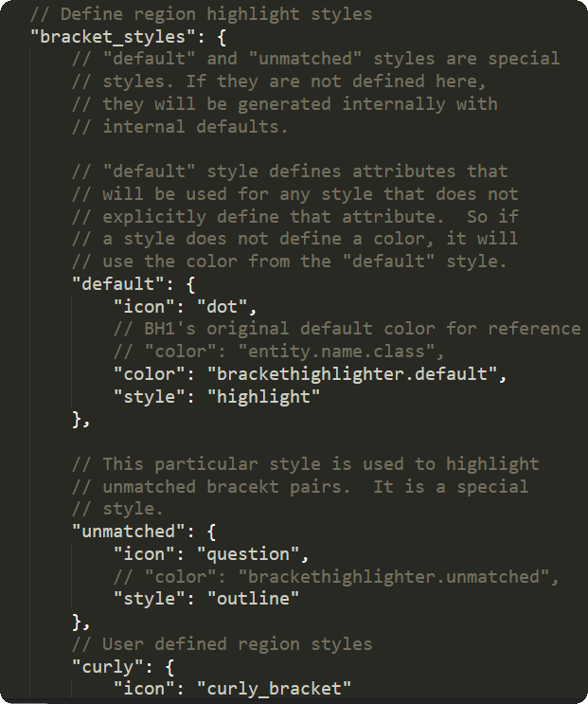588x704 pixels.
Task: Click the "User defined region styles" comment
Action: (237, 643)
